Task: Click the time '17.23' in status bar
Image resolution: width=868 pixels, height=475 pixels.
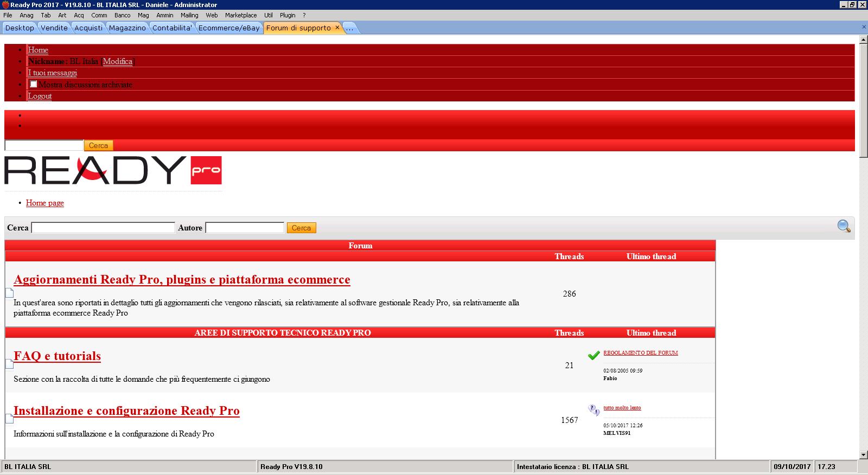Action: pos(827,467)
